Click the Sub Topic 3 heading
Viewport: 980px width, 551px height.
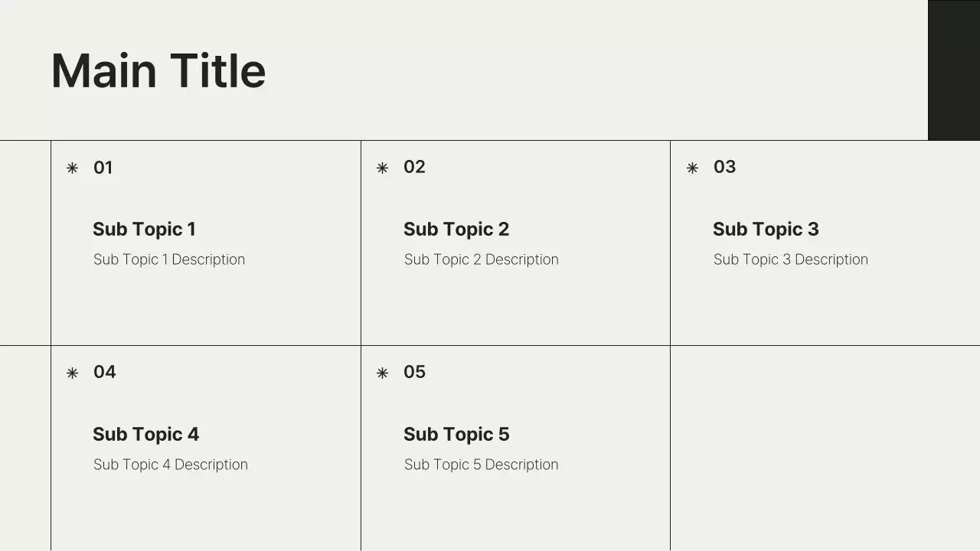(766, 229)
